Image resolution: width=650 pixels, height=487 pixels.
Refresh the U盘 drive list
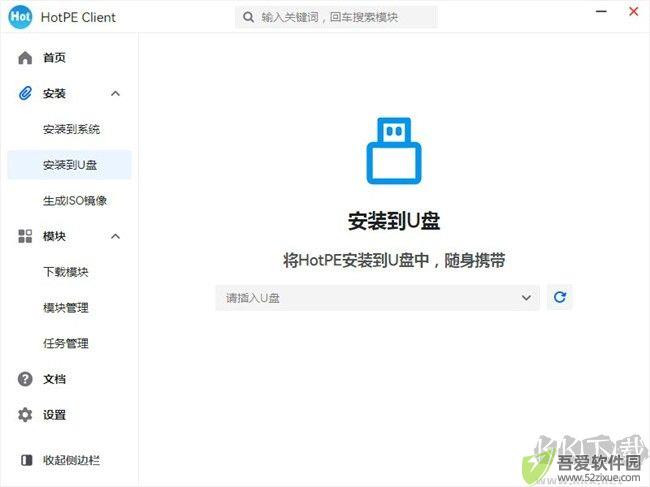point(560,297)
